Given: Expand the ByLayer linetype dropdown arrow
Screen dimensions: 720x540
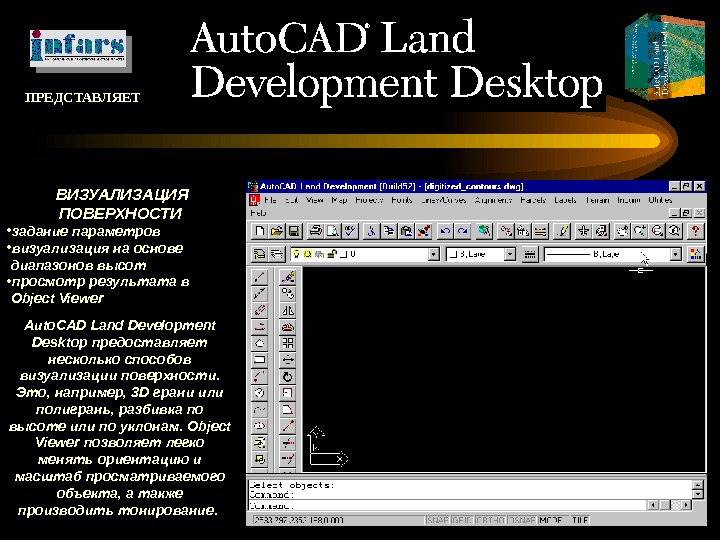Looking at the screenshot, I should click(x=675, y=254).
